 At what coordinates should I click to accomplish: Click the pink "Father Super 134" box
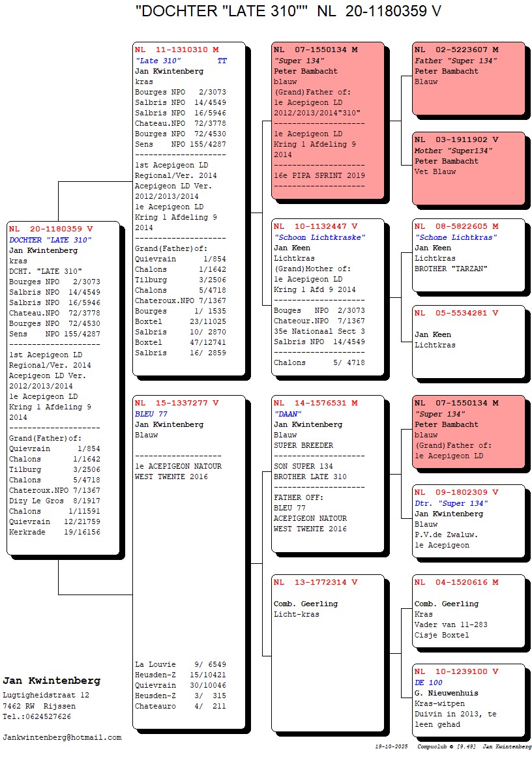coord(467,80)
